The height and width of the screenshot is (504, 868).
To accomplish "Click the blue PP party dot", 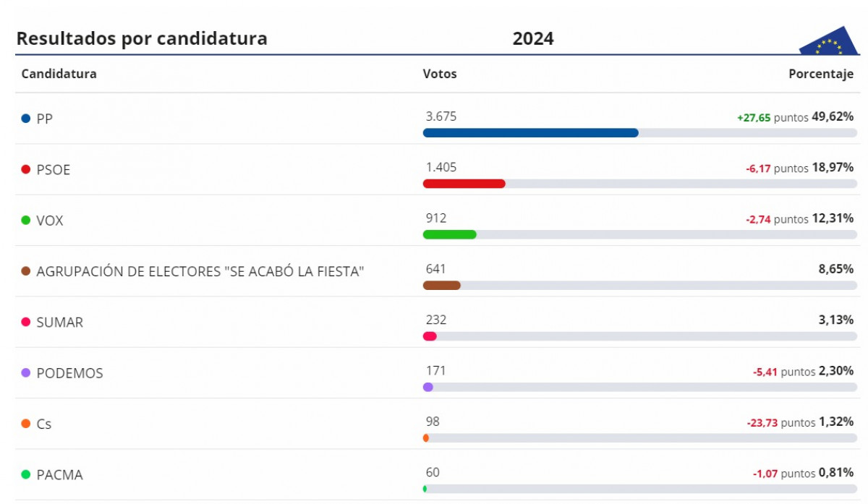I will click(x=26, y=119).
